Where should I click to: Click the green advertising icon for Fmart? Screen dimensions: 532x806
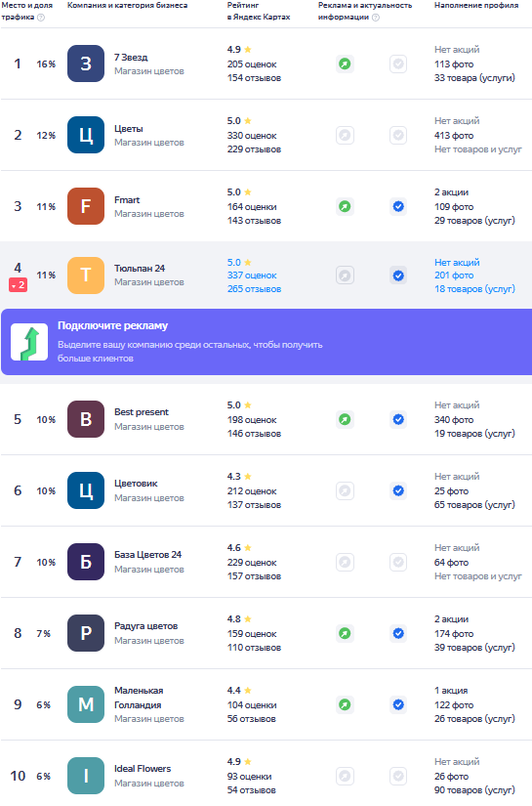[346, 207]
